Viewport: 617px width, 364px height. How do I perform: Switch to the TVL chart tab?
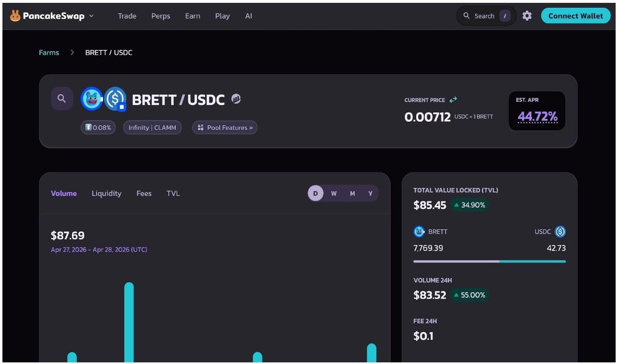tap(173, 193)
